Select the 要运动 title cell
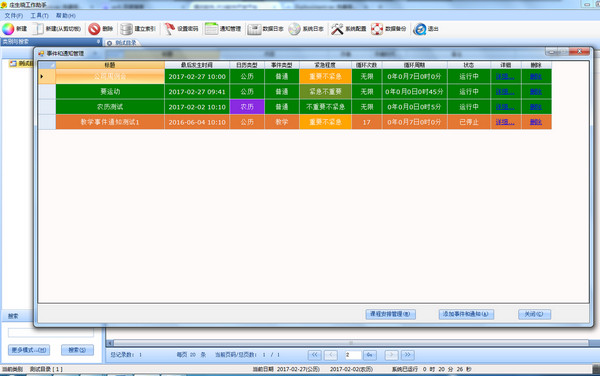 point(110,92)
